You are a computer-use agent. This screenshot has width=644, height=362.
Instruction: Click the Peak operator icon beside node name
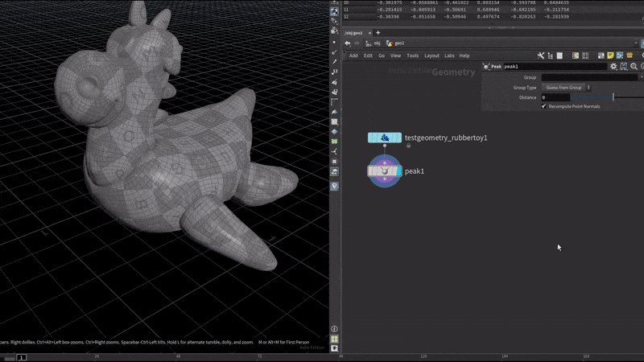pos(486,66)
